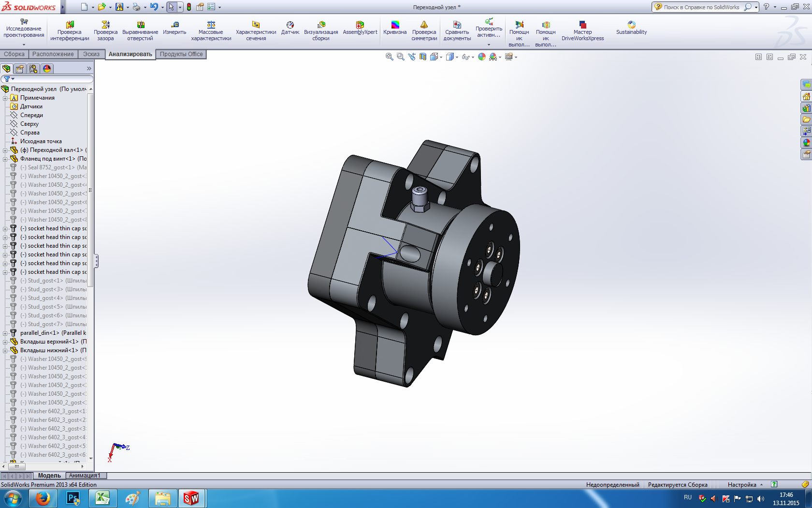812x508 pixels.
Task: Switch to the Сборка tab
Action: [14, 54]
